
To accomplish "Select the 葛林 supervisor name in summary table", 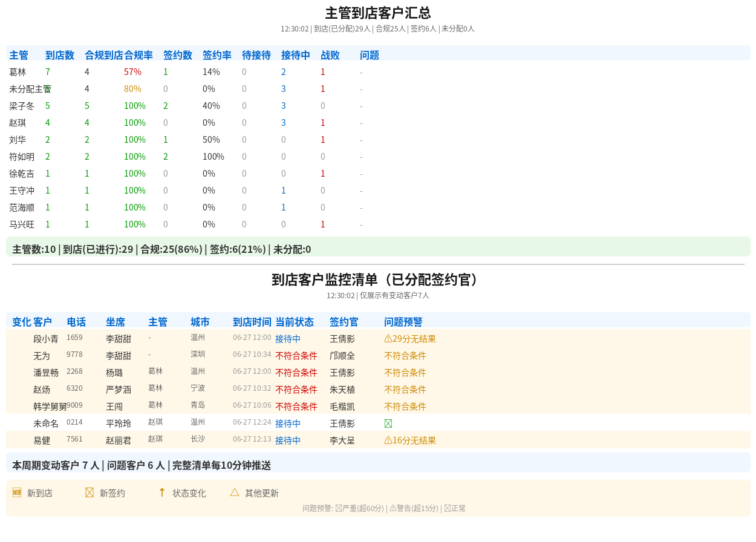I will (x=18, y=72).
